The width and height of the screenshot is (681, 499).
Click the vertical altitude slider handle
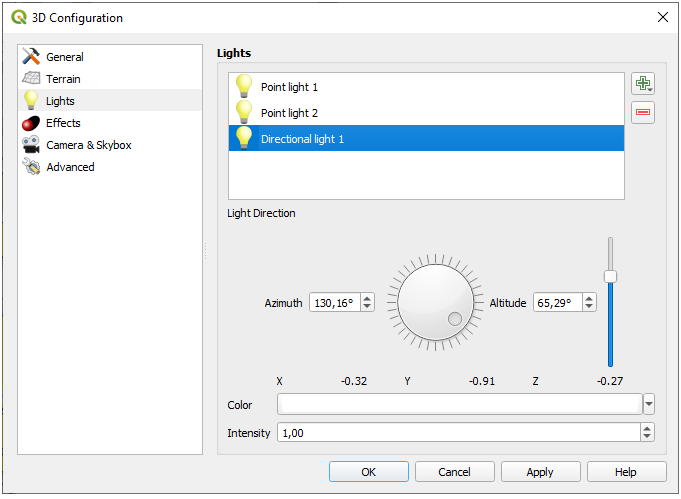610,276
